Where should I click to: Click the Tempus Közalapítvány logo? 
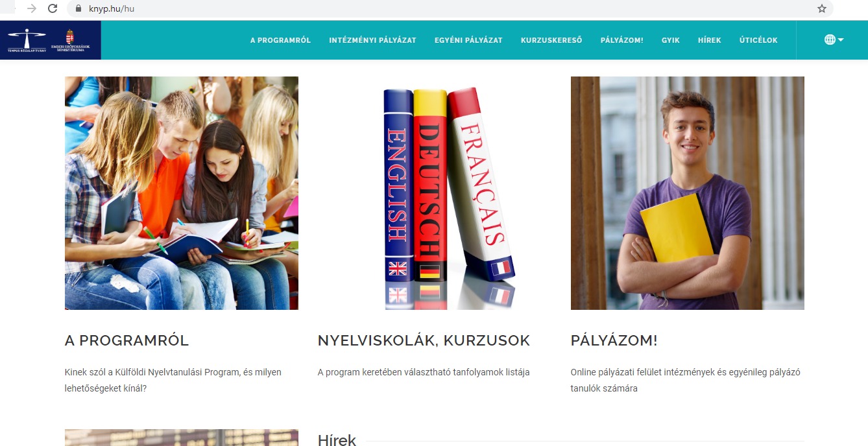pyautogui.click(x=27, y=40)
